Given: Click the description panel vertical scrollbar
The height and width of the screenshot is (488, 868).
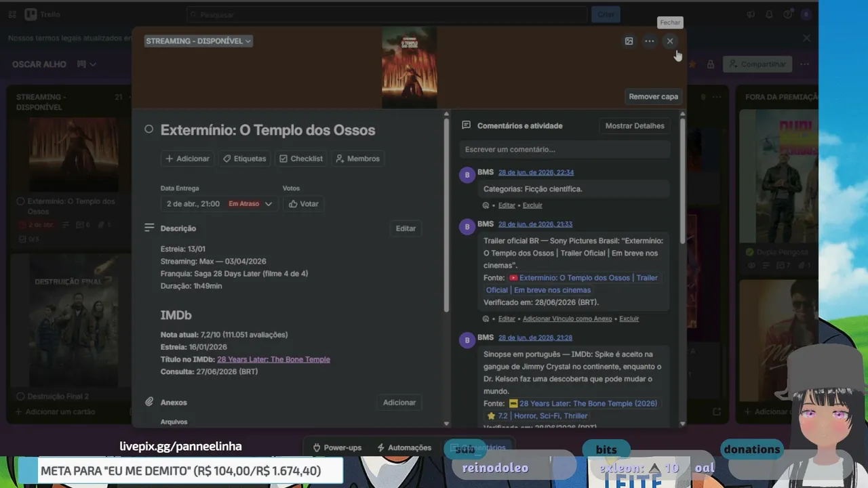Looking at the screenshot, I should (x=446, y=216).
